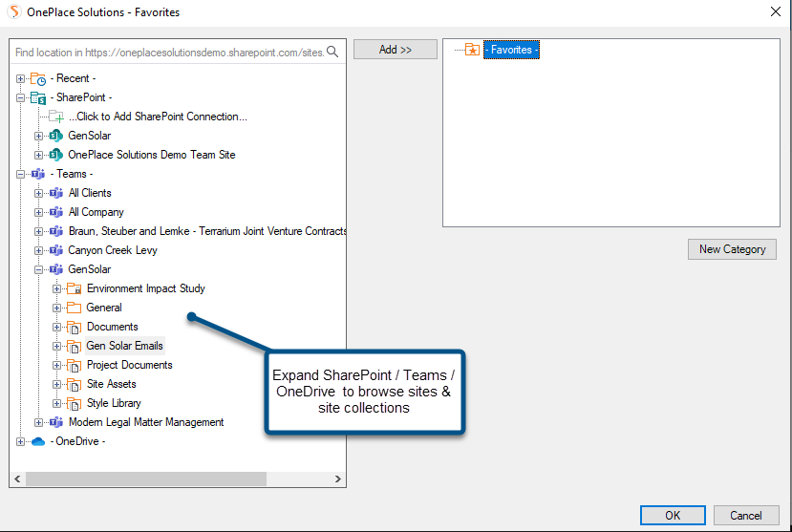The image size is (792, 532).
Task: Expand the All Clients team node
Action: click(38, 193)
